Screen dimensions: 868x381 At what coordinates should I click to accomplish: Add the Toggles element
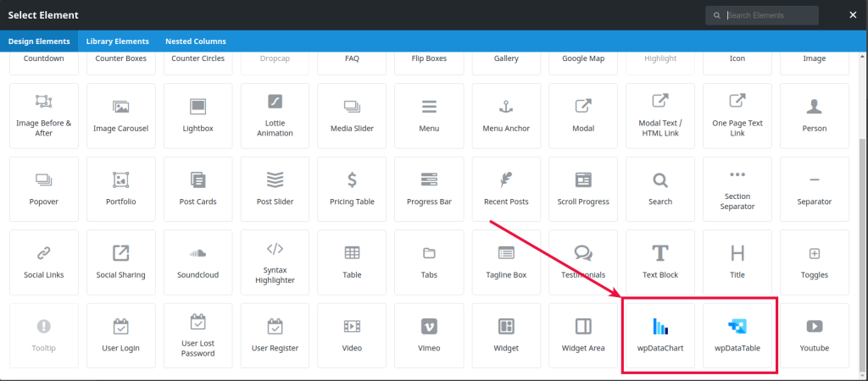point(814,262)
